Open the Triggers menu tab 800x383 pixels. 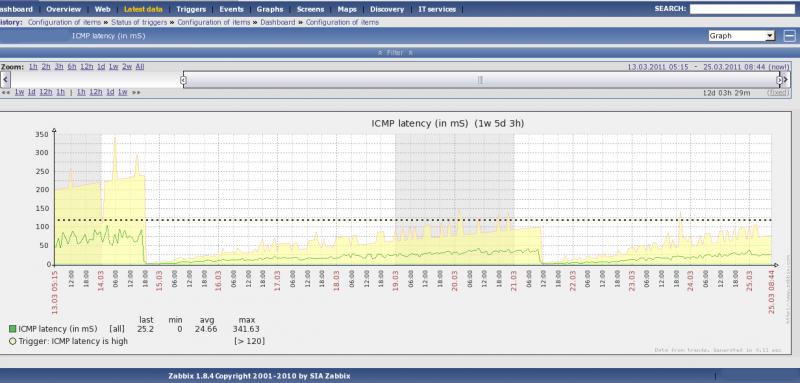(191, 9)
